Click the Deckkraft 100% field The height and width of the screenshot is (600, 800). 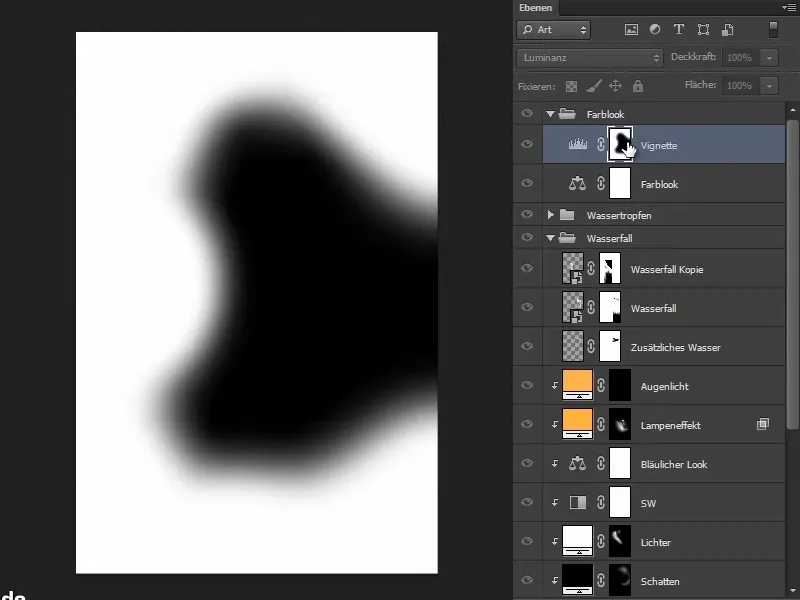point(741,58)
